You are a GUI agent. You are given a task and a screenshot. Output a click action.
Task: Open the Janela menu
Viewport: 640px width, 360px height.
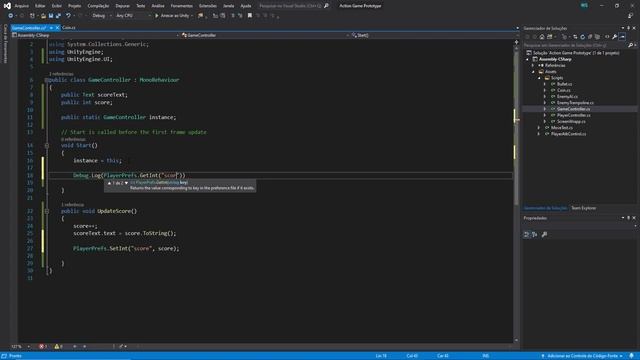[229, 6]
